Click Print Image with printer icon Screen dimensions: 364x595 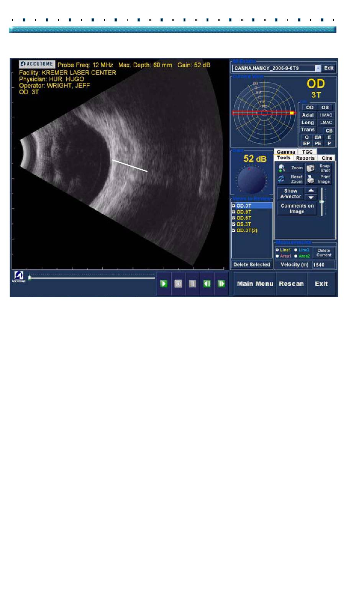pyautogui.click(x=318, y=179)
